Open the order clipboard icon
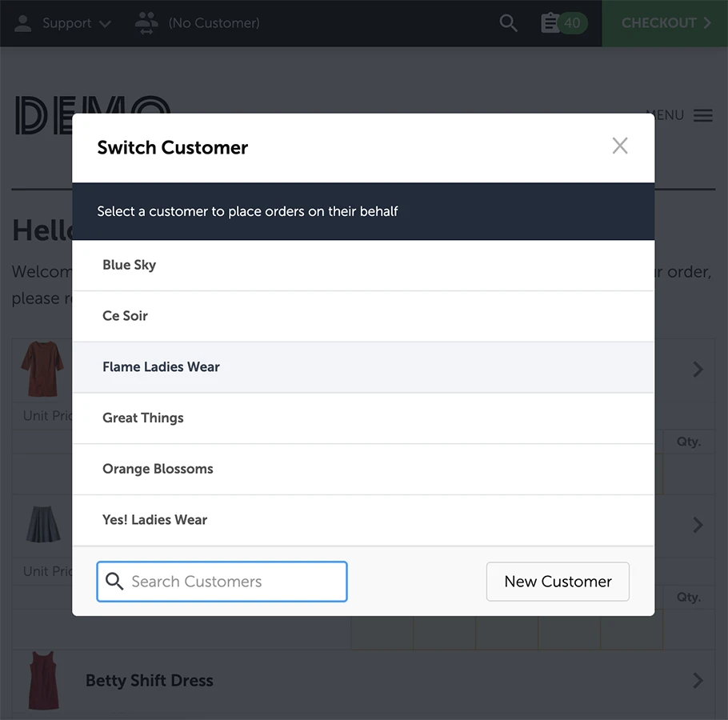Image resolution: width=728 pixels, height=720 pixels. [x=550, y=22]
